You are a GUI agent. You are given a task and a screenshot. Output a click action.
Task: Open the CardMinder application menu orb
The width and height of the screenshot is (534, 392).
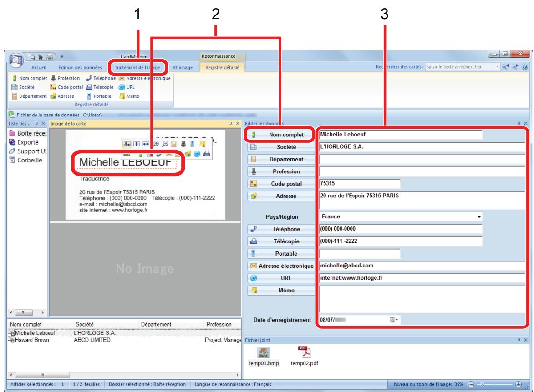[15, 60]
